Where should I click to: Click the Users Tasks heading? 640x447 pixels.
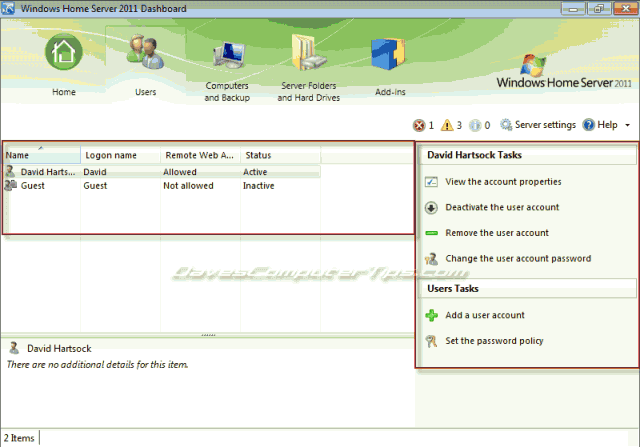(453, 289)
